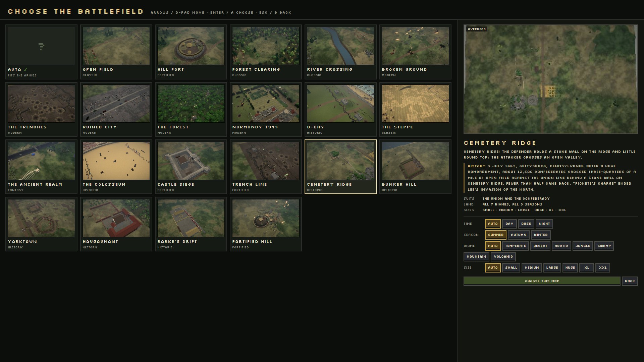Screen dimensions: 644x362
Task: Select the Yorktown battlefield
Action: (41, 224)
